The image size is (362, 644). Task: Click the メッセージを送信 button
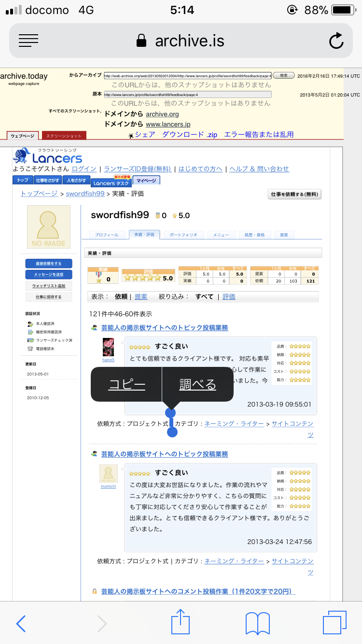(49, 275)
